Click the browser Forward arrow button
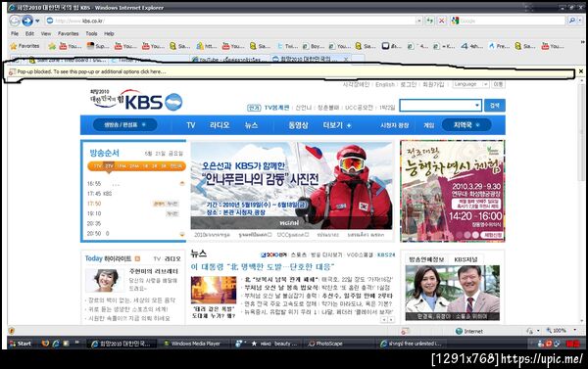Image resolution: width=588 pixels, height=369 pixels. (x=27, y=21)
